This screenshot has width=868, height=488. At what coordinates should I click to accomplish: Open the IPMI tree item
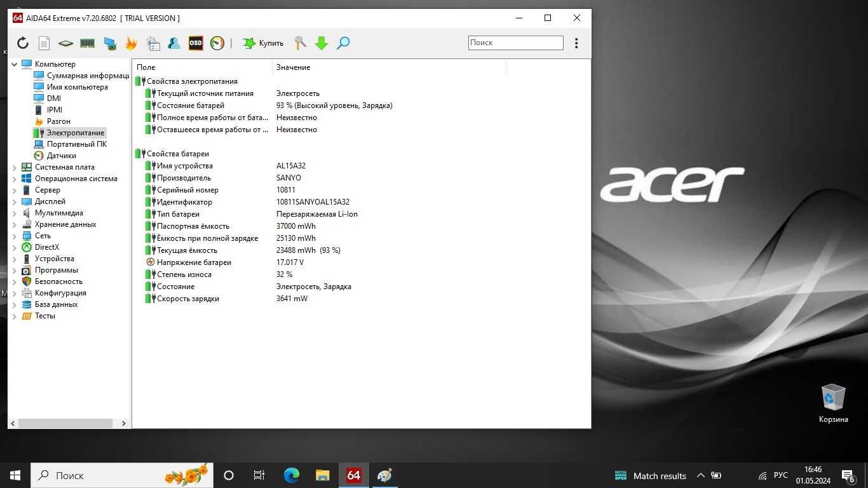(48, 110)
